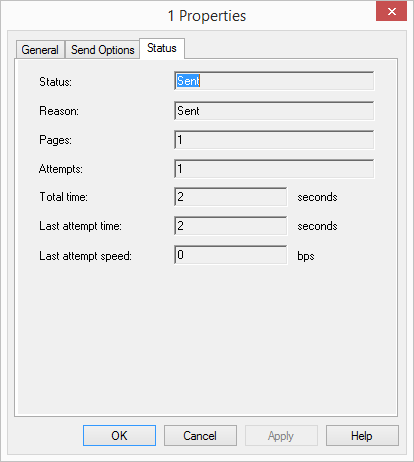Click the Total time field
This screenshot has width=414, height=462.
coord(230,197)
